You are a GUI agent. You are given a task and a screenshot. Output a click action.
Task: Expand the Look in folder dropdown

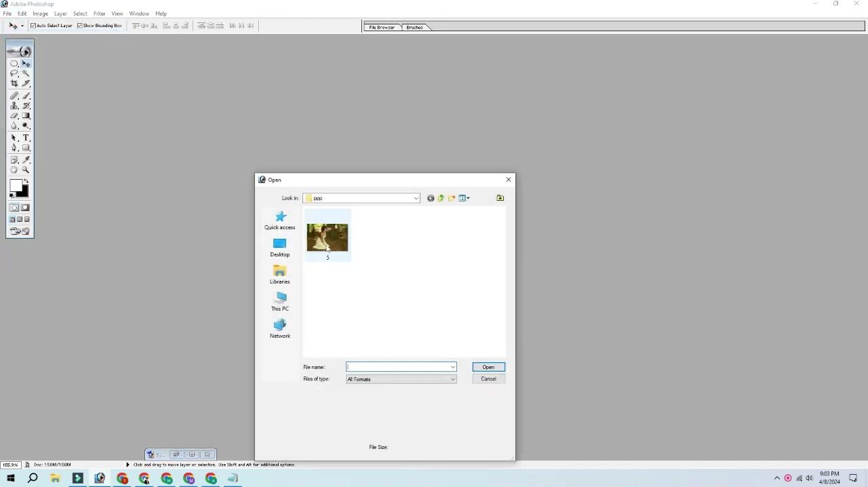416,198
